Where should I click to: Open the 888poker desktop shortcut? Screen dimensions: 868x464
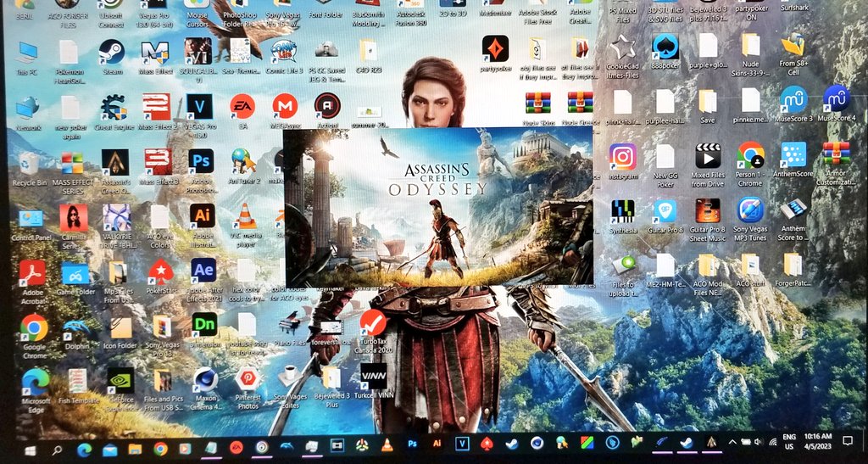pos(665,47)
